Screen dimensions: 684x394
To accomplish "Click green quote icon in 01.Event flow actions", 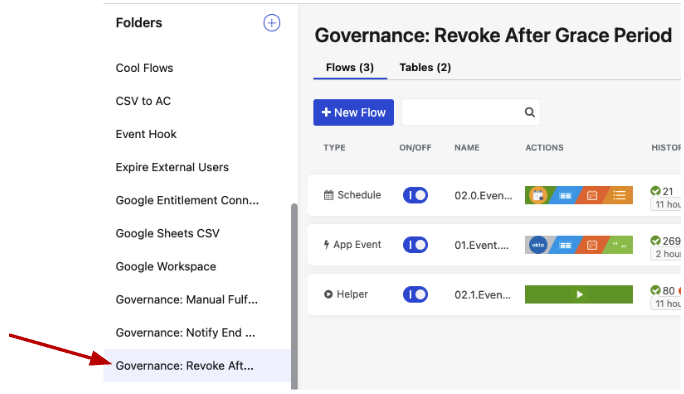I will (x=619, y=245).
